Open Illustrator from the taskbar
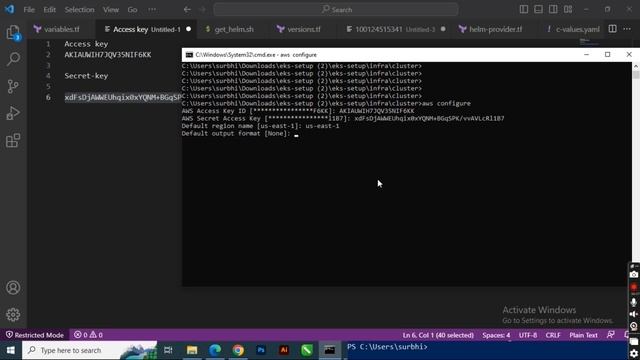640x360 pixels. click(284, 350)
